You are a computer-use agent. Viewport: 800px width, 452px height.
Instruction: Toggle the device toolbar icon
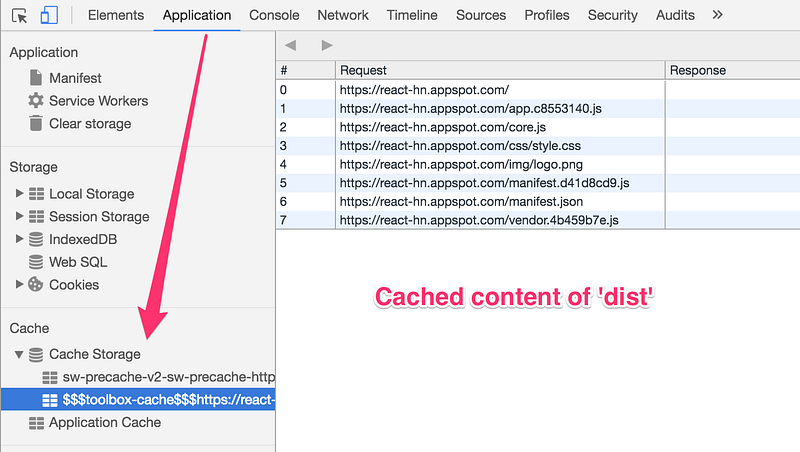click(49, 15)
